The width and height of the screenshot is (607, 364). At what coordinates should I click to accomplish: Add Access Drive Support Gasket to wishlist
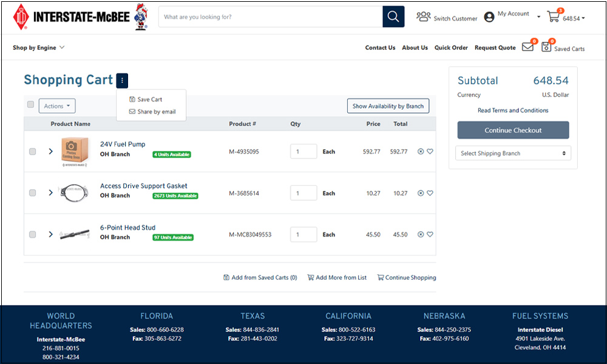point(430,193)
